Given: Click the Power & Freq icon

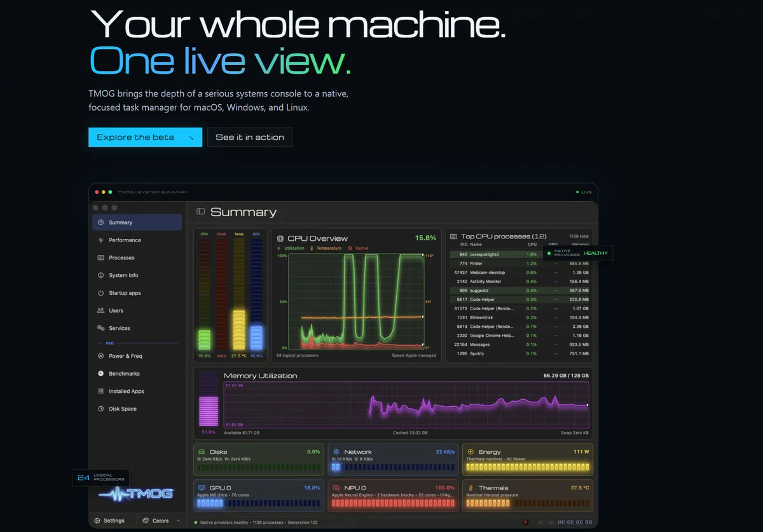Looking at the screenshot, I should point(101,356).
